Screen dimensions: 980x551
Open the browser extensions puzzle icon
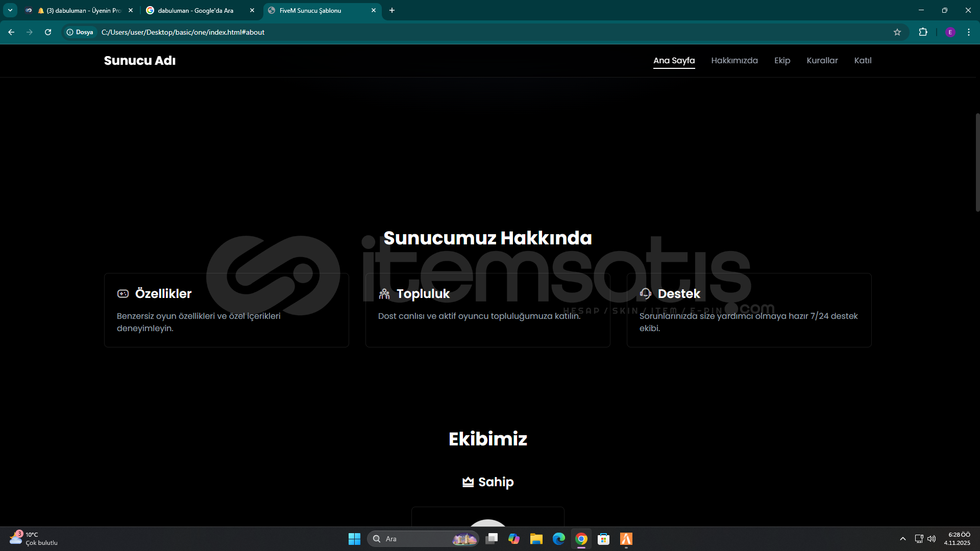923,32
